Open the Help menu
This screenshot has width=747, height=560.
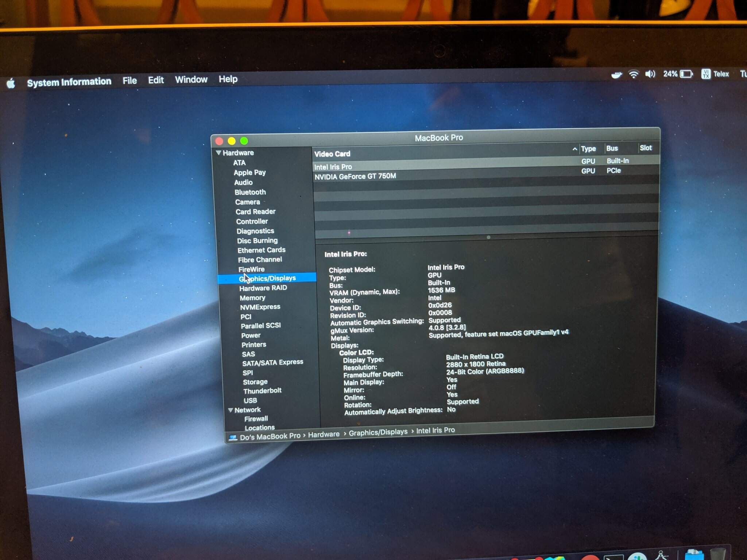(228, 79)
